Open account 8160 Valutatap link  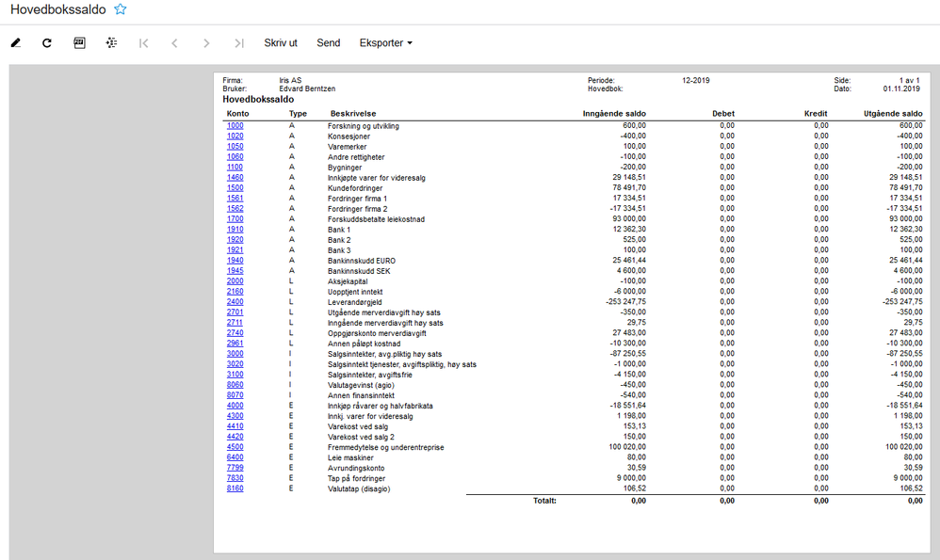(x=235, y=488)
